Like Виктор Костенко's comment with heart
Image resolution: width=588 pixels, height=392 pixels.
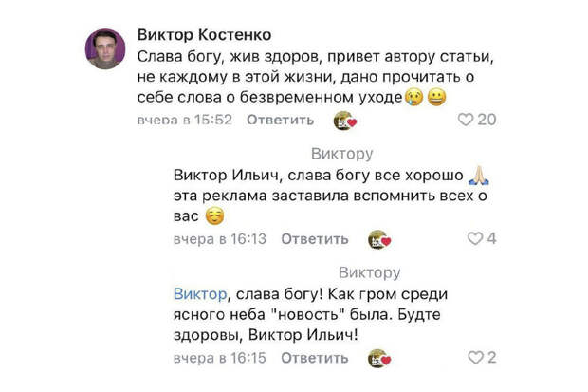[465, 121]
